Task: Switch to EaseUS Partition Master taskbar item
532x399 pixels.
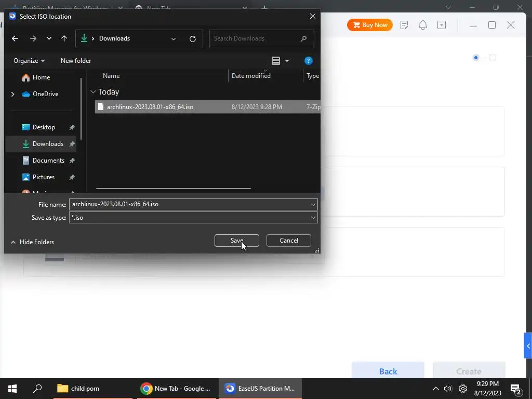Action: point(260,389)
